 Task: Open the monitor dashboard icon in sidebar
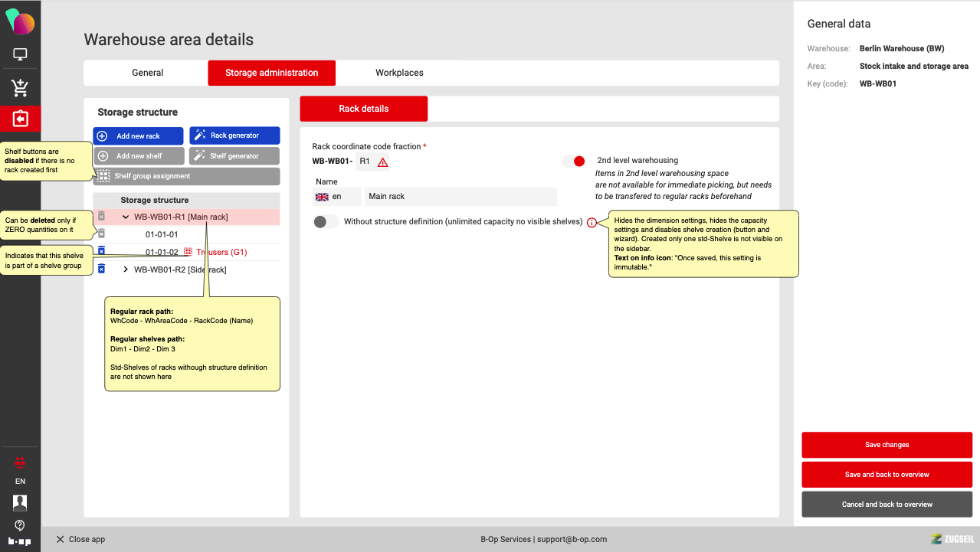[x=20, y=54]
